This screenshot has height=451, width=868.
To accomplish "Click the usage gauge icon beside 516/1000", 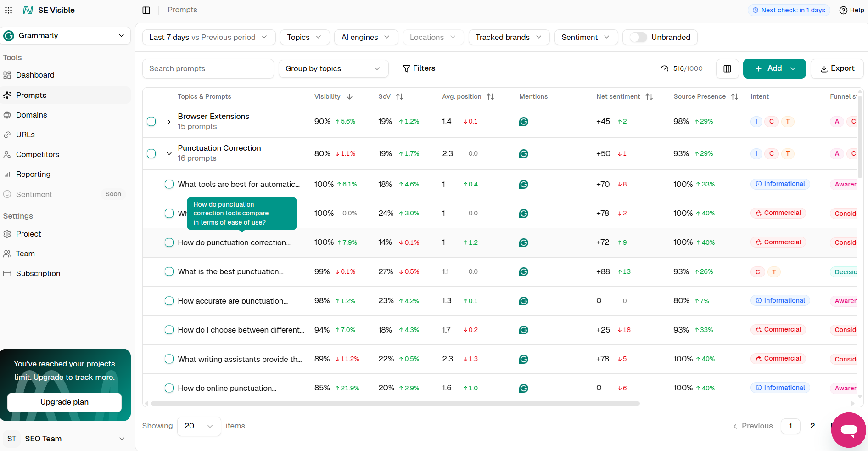I will click(x=664, y=68).
